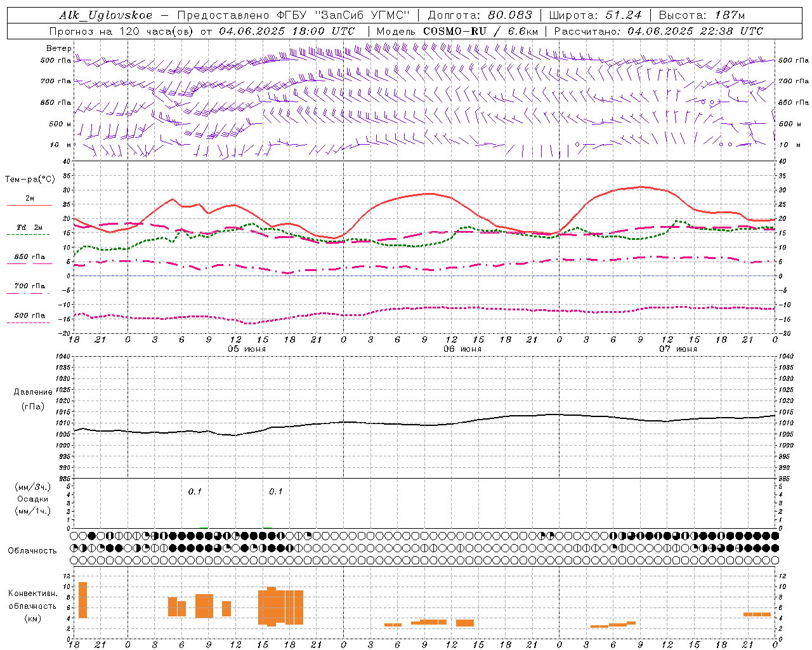Click the "10 м" wind level label on the left
The width and height of the screenshot is (812, 650).
point(60,145)
